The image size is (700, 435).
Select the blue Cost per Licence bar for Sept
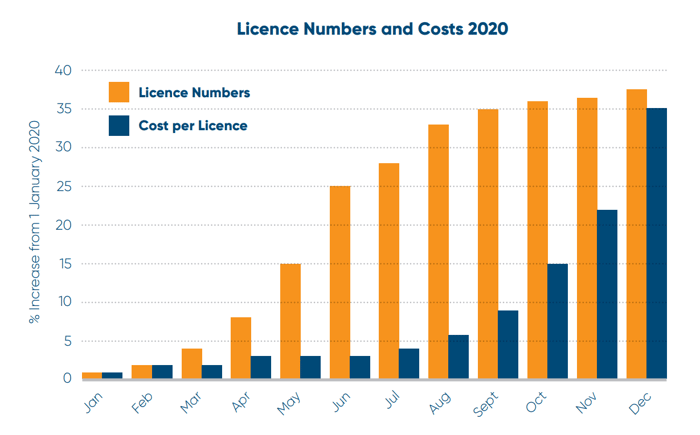pos(508,344)
